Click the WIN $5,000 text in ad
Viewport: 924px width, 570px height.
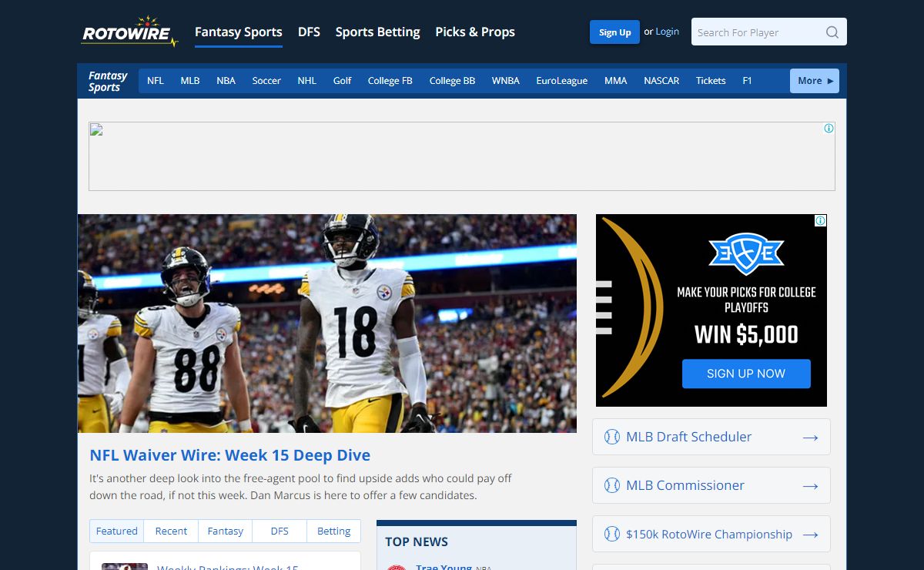click(746, 334)
